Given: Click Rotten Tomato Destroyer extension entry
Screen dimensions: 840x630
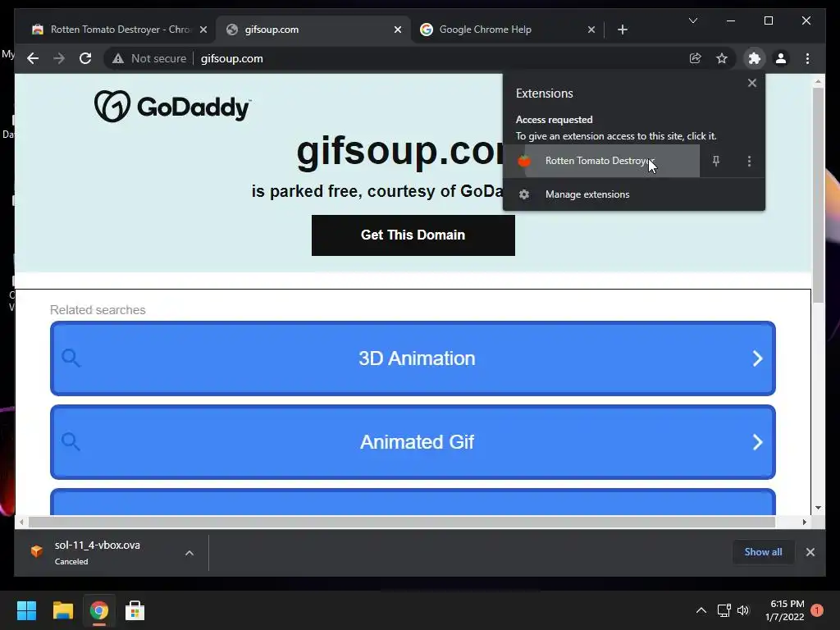Looking at the screenshot, I should pos(601,161).
